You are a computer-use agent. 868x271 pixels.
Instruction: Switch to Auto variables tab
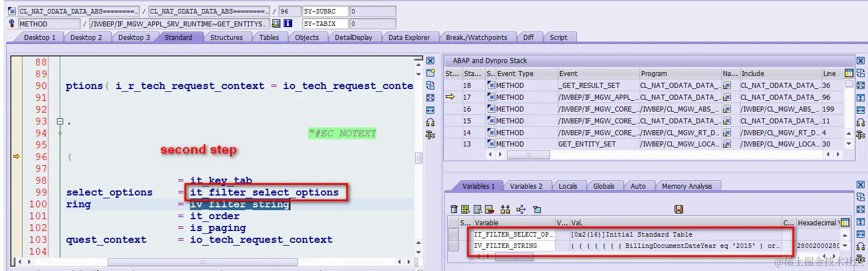tap(638, 186)
